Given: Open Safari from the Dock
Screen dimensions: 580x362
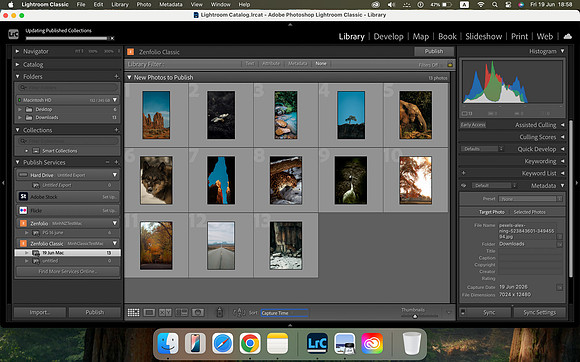Looking at the screenshot, I should point(223,343).
